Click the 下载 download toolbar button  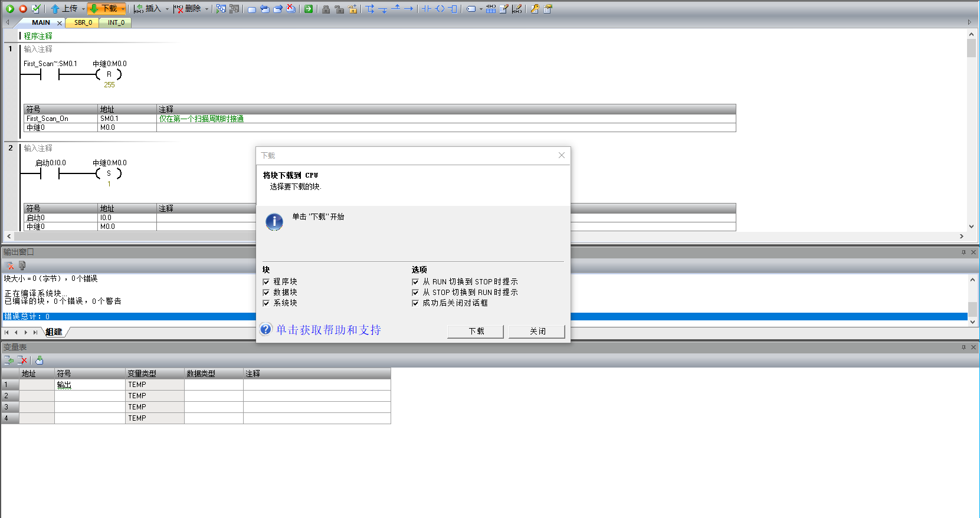103,9
